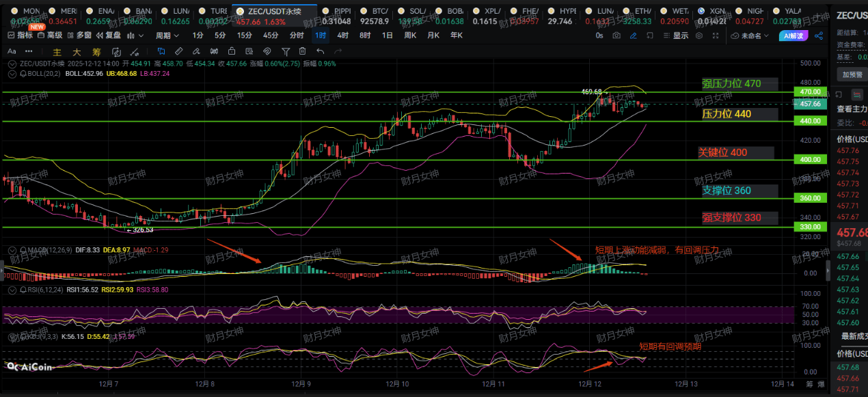Image resolution: width=868 pixels, height=397 pixels.
Task: Click the MACD alert bell icon
Action: point(23,250)
